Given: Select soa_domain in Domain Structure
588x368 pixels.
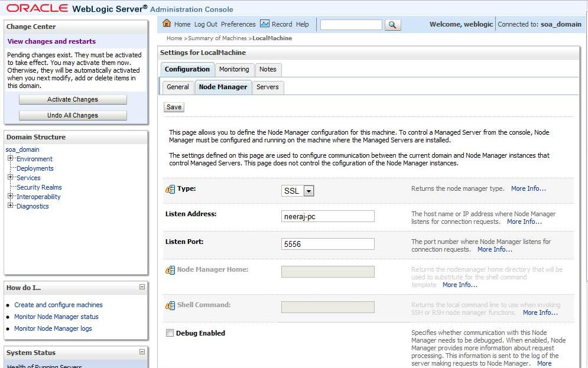Looking at the screenshot, I should click(x=22, y=149).
